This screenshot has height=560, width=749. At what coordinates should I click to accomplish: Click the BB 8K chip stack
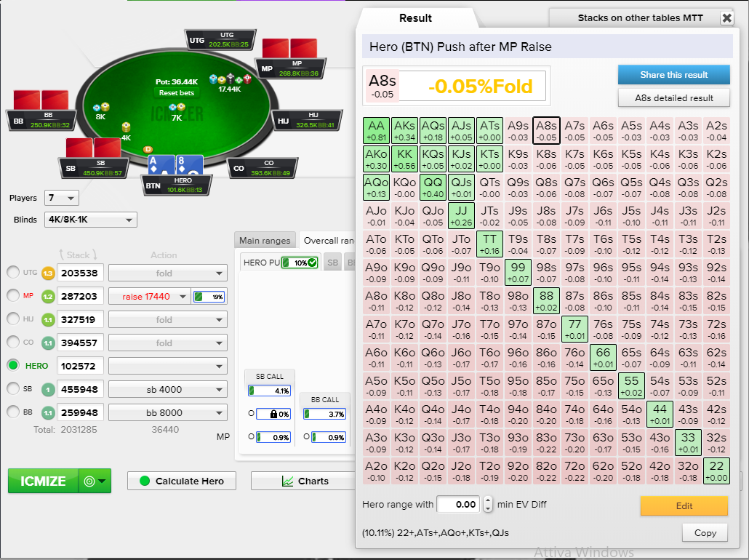coord(101,107)
